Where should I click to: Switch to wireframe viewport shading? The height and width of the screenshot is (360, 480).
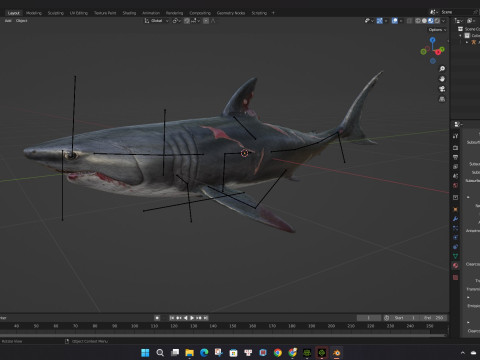pos(418,21)
